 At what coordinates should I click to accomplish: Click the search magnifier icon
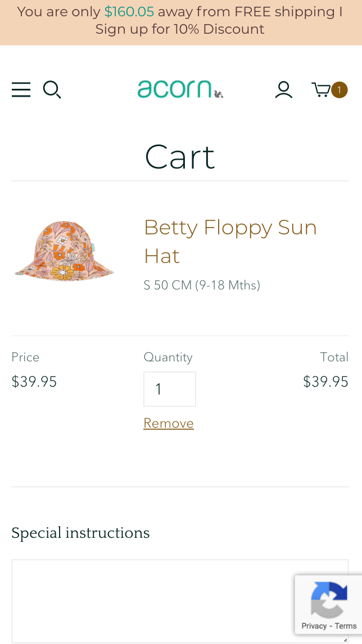52,90
